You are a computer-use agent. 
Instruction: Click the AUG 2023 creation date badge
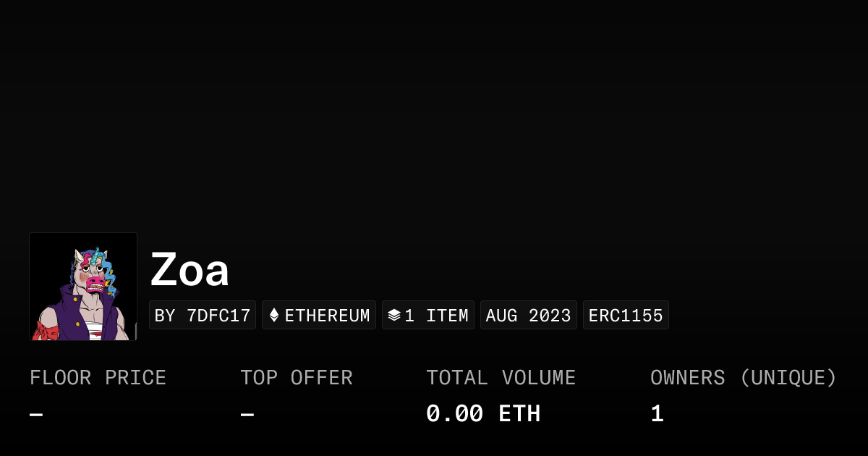[529, 316]
